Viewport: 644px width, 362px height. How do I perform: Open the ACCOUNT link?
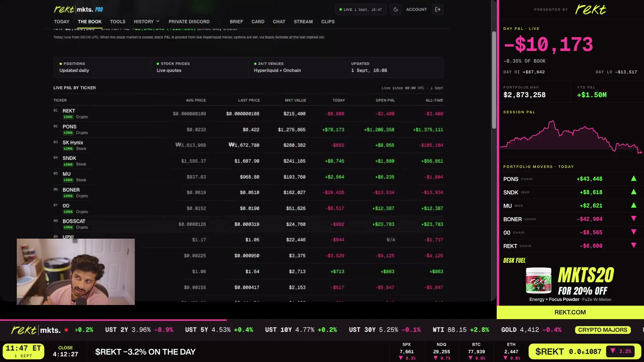pyautogui.click(x=416, y=9)
